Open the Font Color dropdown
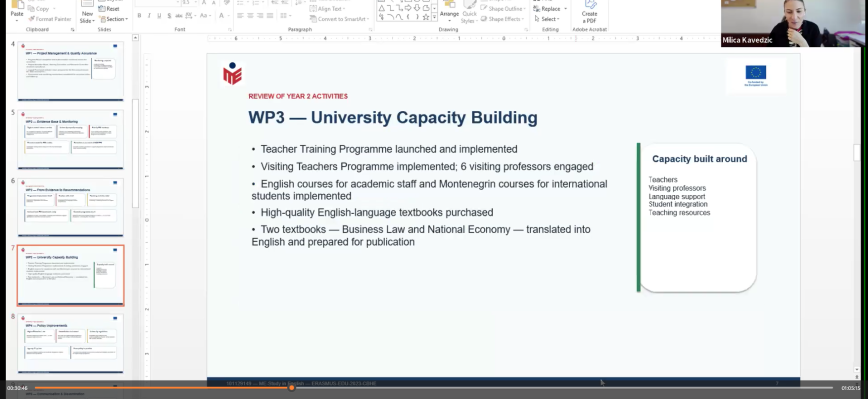This screenshot has width=868, height=399. 224,16
